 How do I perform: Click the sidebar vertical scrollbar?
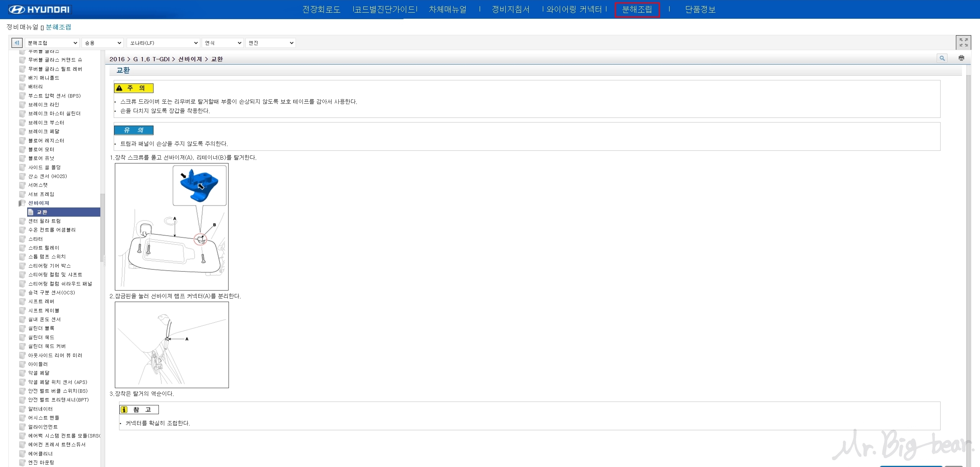102,228
